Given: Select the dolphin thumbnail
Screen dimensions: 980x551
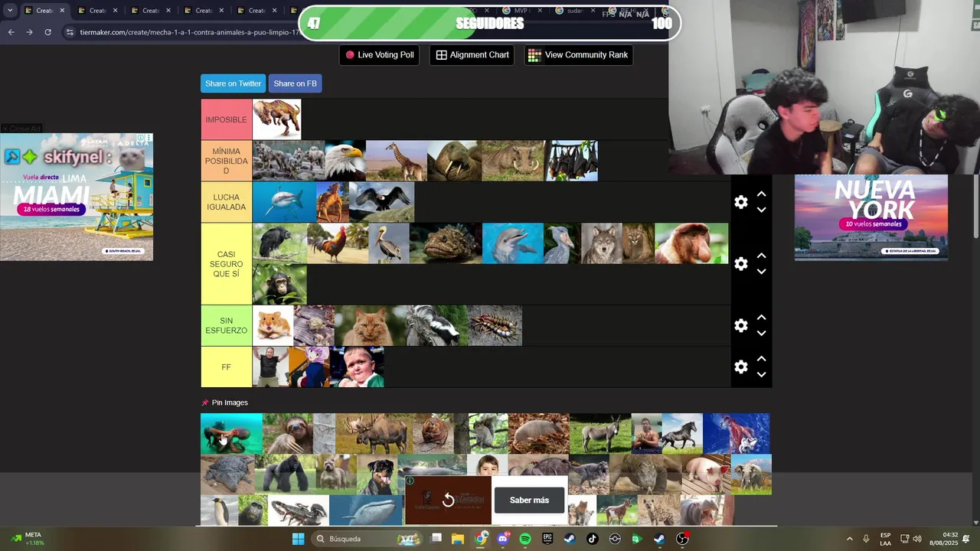Looking at the screenshot, I should click(512, 243).
